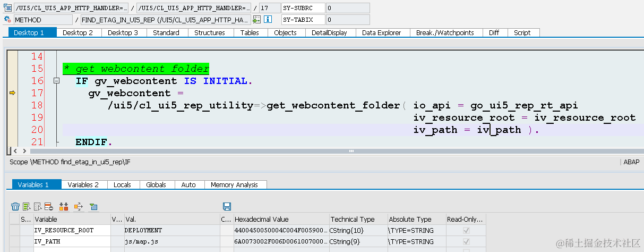Screen dimensions: 644x252
Task: Click the get webcontent folder comment line
Action: tap(136, 69)
